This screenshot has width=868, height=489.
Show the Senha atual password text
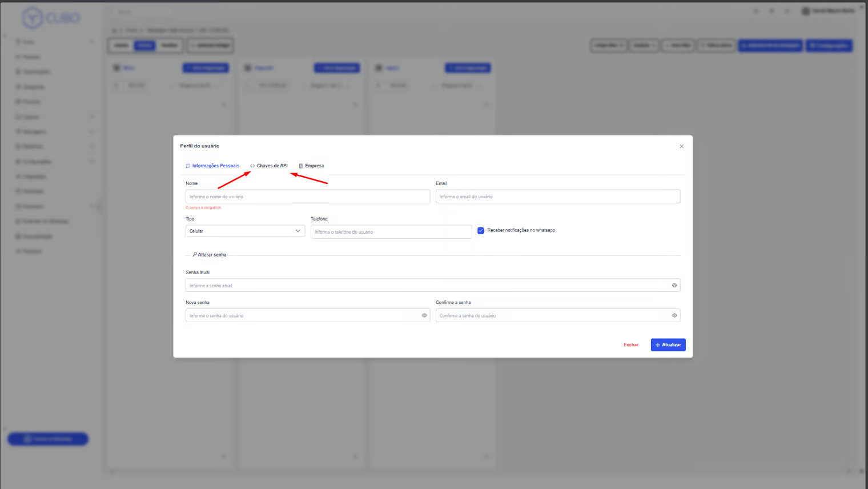pyautogui.click(x=674, y=286)
